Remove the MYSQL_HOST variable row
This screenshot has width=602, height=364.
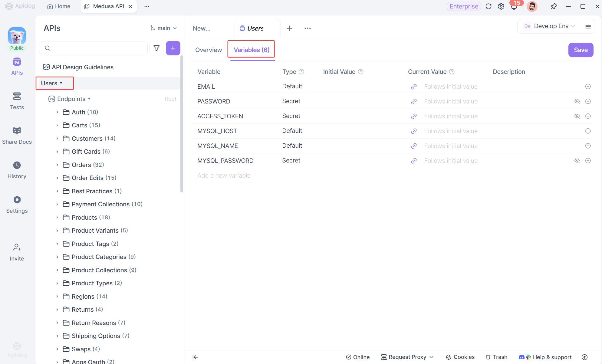coord(588,131)
